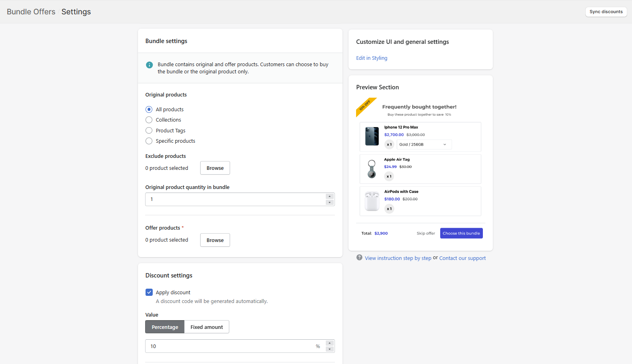
Task: Click the Apple Air Tag image
Action: [372, 169]
